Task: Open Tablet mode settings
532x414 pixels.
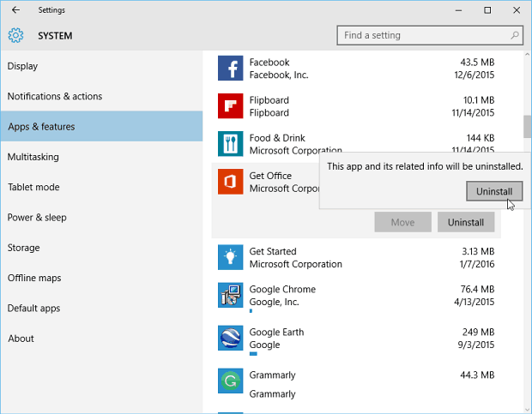Action: pos(102,187)
